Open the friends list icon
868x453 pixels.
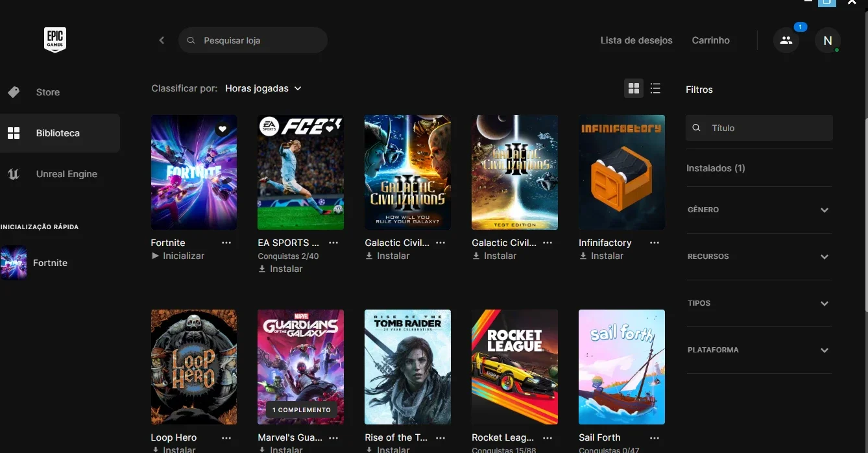click(786, 40)
